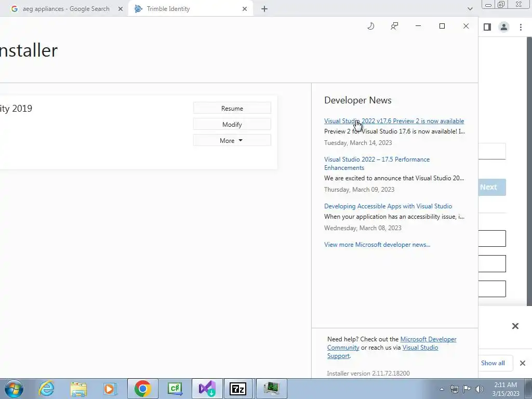
Task: Click the Chrome page vertical scrollbar
Action: click(529, 171)
